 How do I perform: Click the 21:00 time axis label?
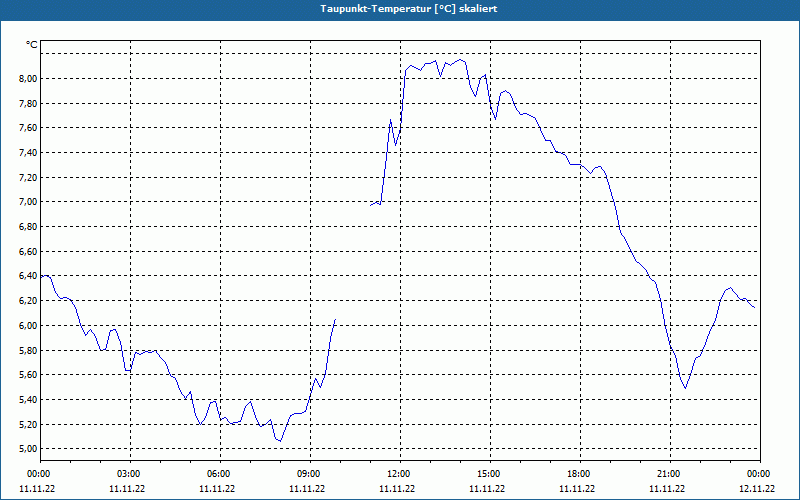[670, 474]
